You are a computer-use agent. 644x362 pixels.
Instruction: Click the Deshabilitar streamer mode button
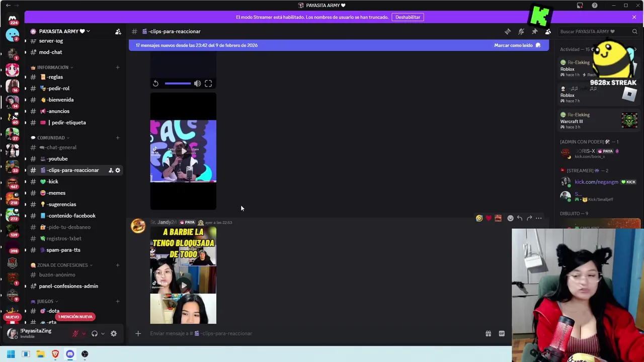click(408, 17)
